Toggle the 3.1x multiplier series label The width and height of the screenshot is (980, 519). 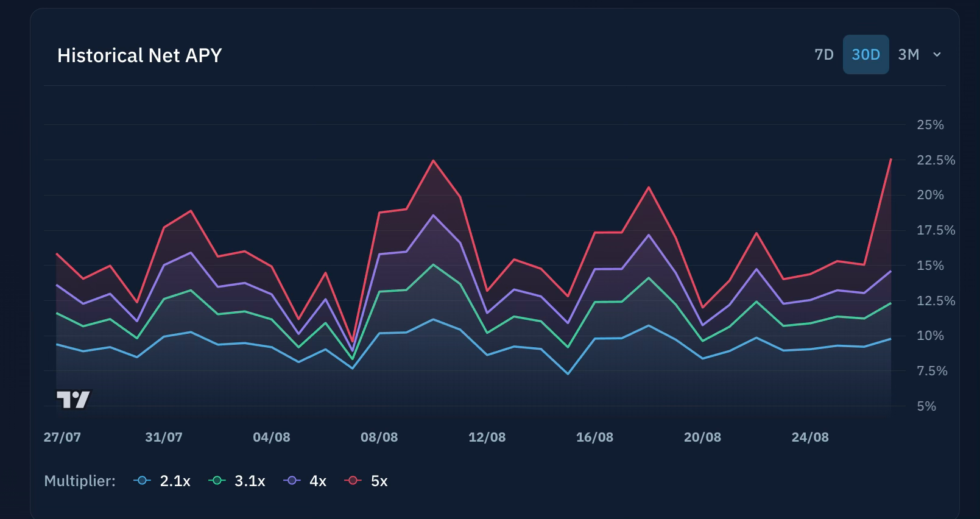[250, 481]
